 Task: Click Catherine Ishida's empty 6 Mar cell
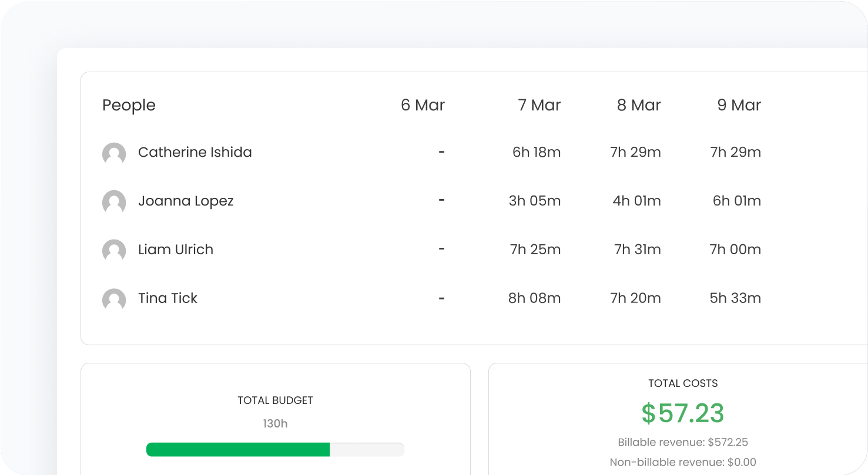click(x=441, y=152)
